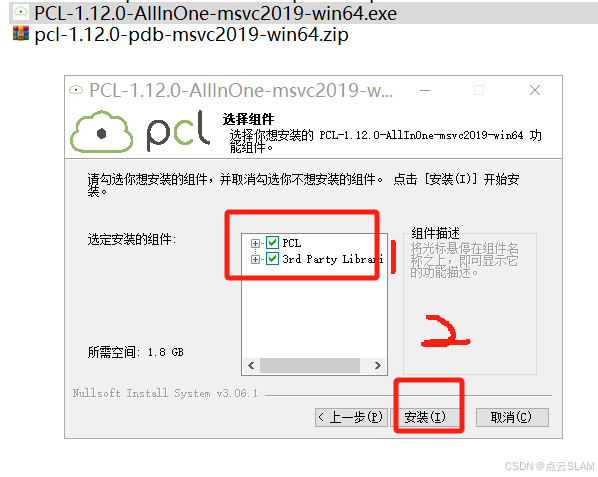Uncheck the PCL component checkbox

click(x=272, y=243)
